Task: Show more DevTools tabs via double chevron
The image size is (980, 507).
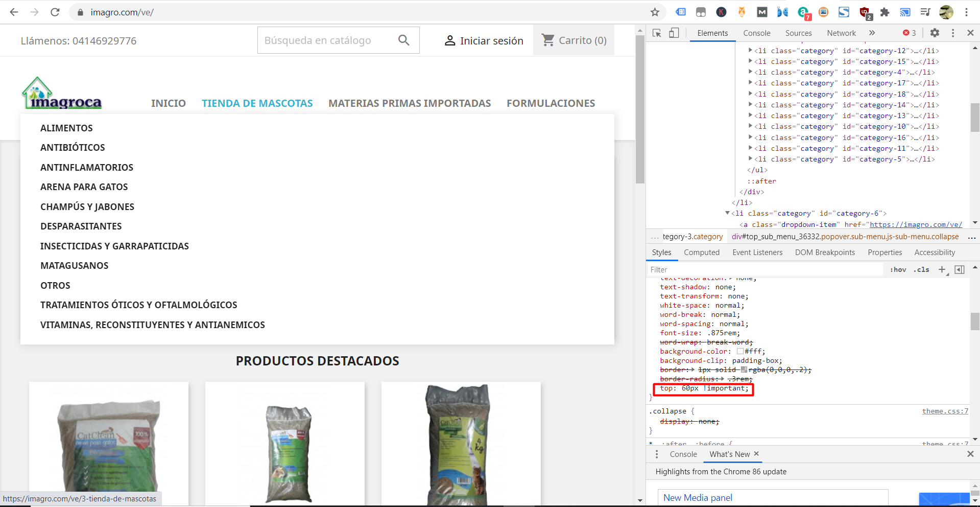Action: point(872,33)
